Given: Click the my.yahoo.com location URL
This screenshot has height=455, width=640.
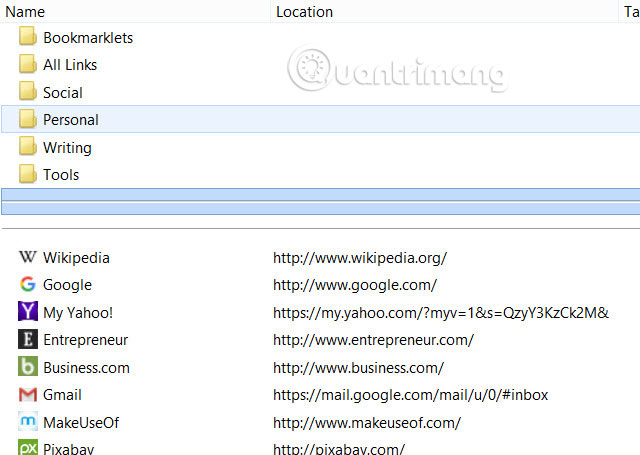Looking at the screenshot, I should pyautogui.click(x=441, y=313).
